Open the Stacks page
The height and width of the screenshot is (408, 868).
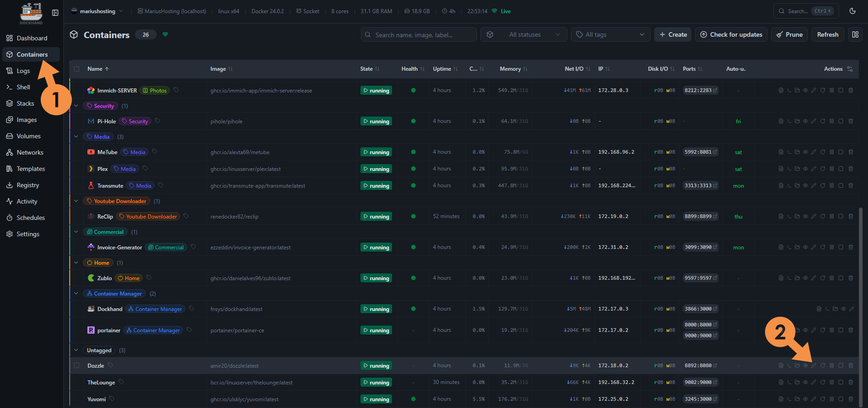(31, 103)
